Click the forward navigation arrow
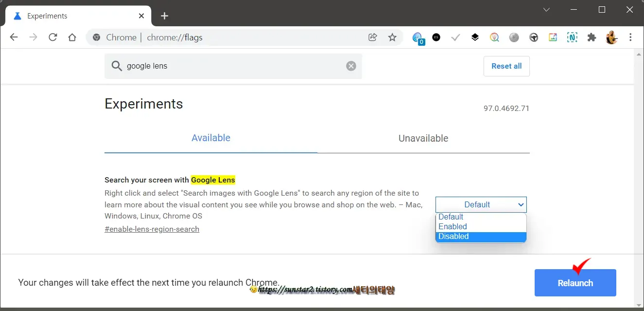This screenshot has height=311, width=644. click(x=33, y=37)
